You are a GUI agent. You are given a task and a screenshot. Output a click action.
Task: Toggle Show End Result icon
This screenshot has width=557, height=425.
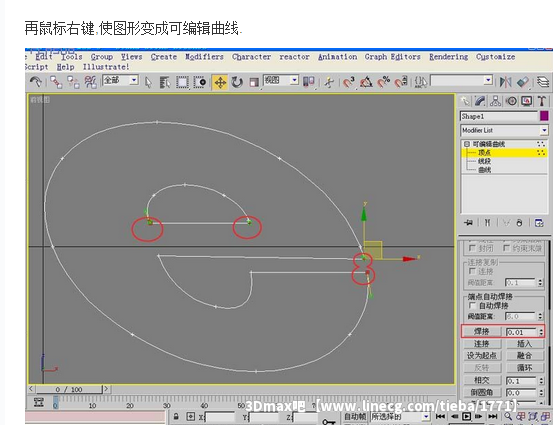pos(487,223)
